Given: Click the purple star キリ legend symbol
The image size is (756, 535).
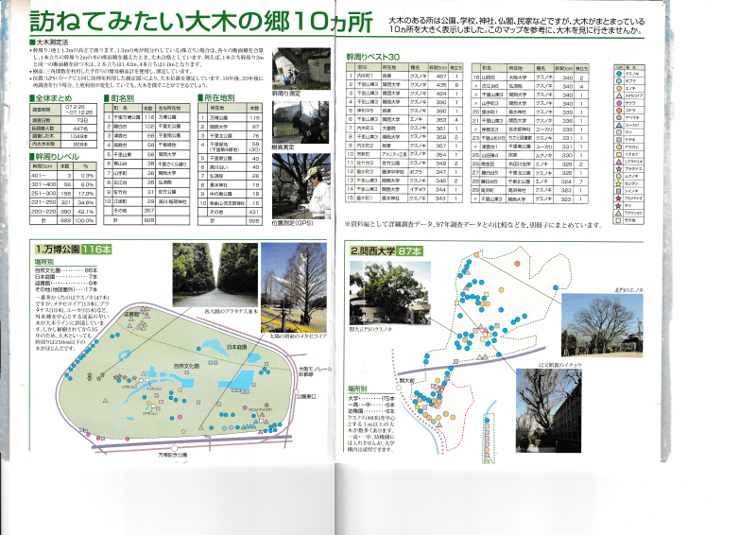Looking at the screenshot, I should coord(619,205).
